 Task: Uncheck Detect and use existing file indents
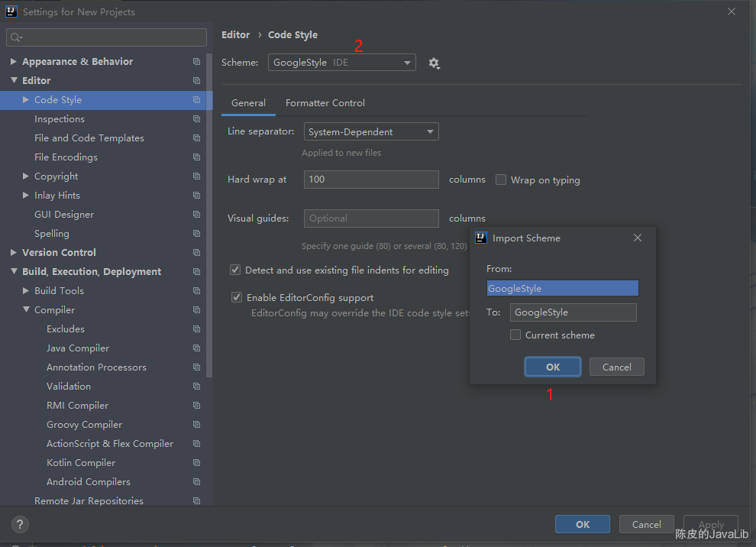pyautogui.click(x=236, y=270)
